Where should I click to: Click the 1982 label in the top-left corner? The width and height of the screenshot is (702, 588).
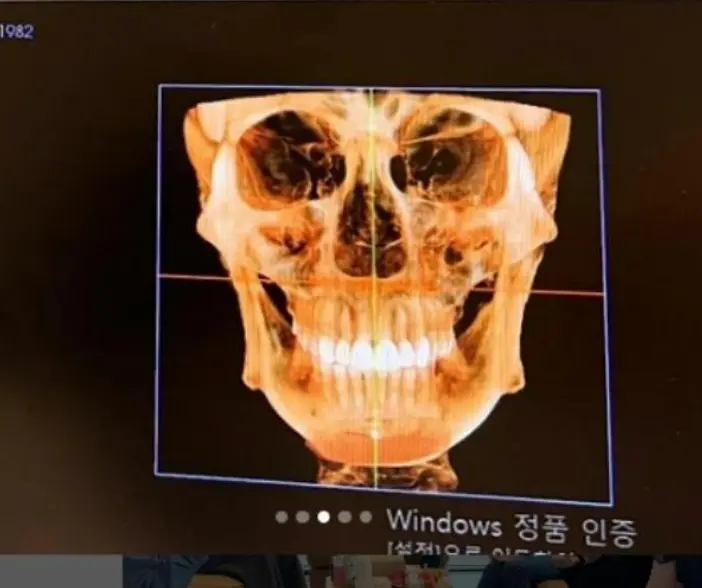tap(16, 32)
